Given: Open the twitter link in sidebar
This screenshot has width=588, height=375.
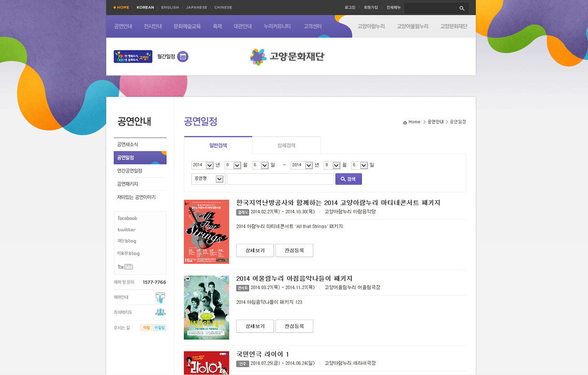Looking at the screenshot, I should tap(126, 229).
